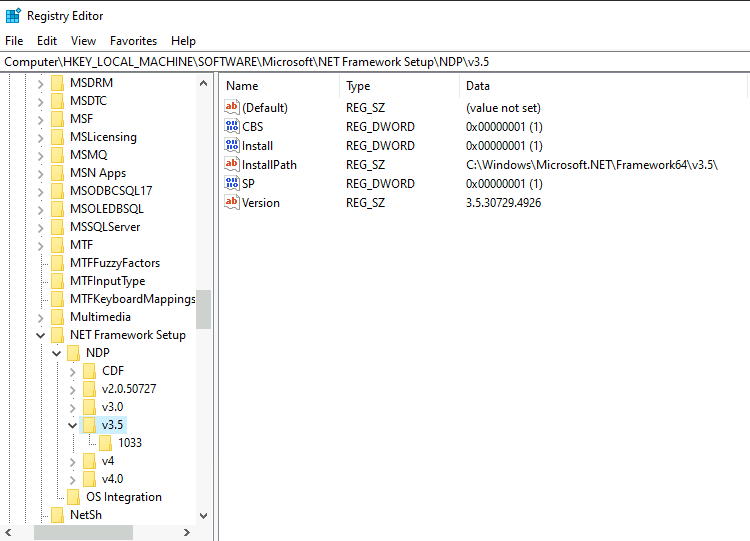Click the InstallPath data value C:\Windows\Microsoft.NET\Framework64\v3.5\
This screenshot has width=750, height=541.
click(x=592, y=165)
